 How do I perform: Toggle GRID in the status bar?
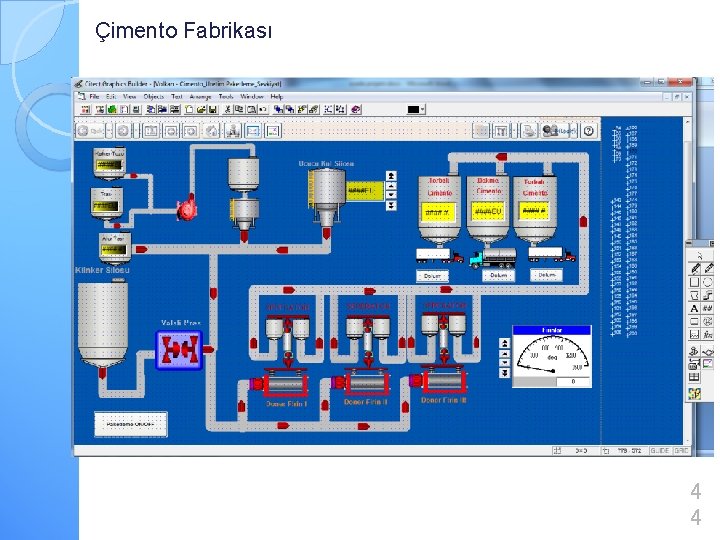(x=681, y=451)
